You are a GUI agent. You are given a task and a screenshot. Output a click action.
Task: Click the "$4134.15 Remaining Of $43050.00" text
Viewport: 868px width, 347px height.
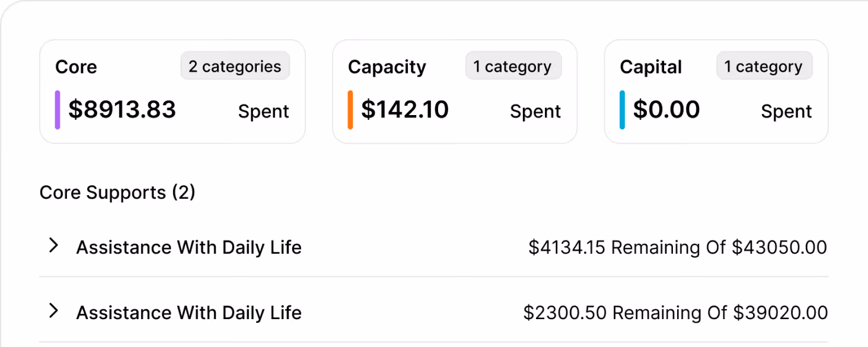(677, 247)
